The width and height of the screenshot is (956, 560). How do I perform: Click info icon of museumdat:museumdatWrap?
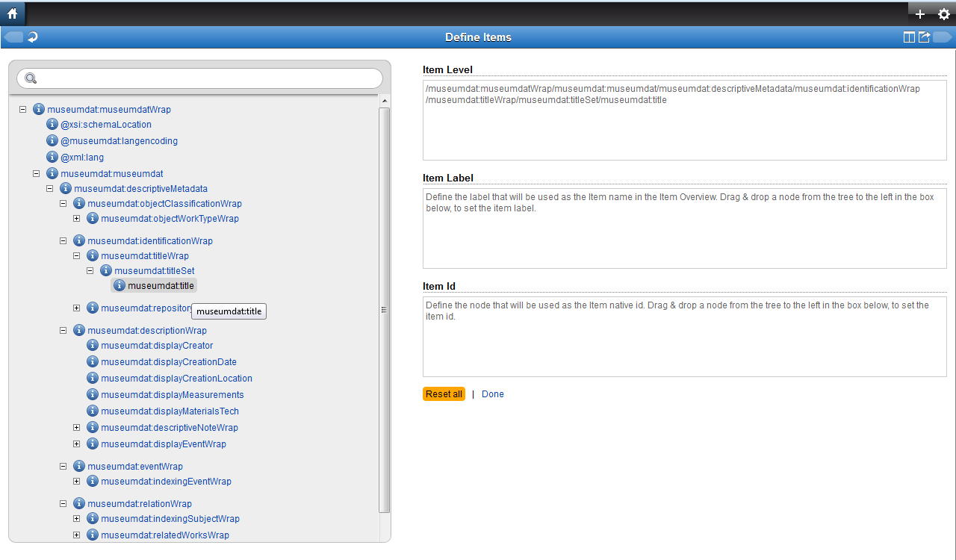[39, 109]
